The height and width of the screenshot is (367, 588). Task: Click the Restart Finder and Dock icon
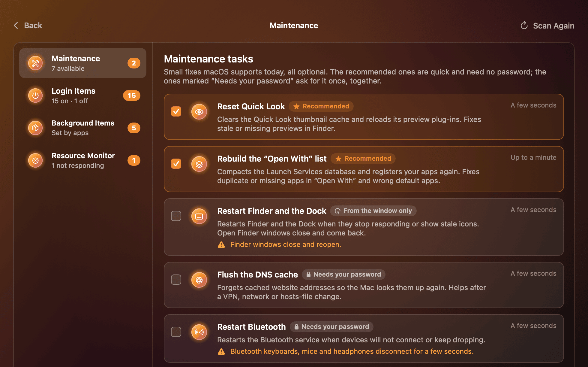pos(199,216)
